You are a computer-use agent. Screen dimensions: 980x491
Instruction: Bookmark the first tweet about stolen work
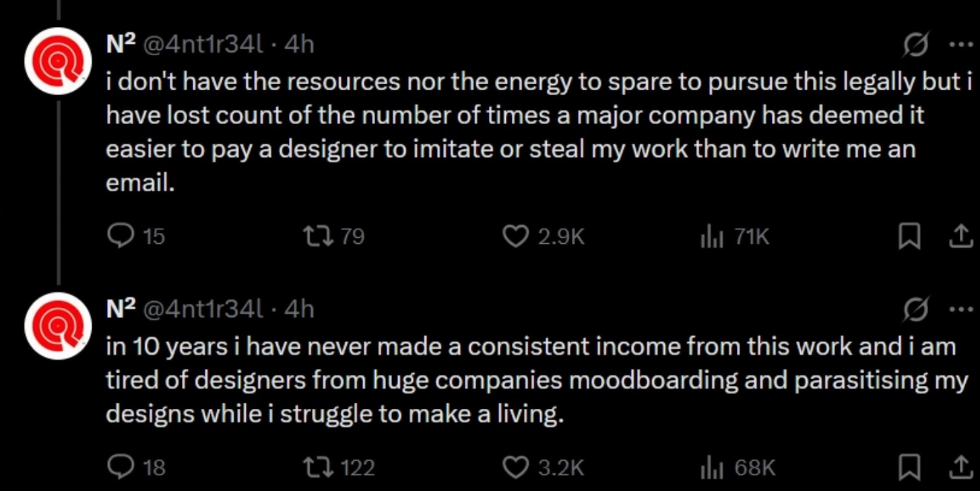(x=909, y=236)
